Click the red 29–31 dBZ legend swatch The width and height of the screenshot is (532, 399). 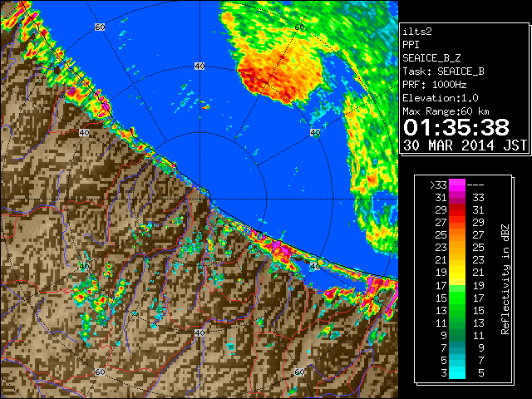pyautogui.click(x=457, y=210)
